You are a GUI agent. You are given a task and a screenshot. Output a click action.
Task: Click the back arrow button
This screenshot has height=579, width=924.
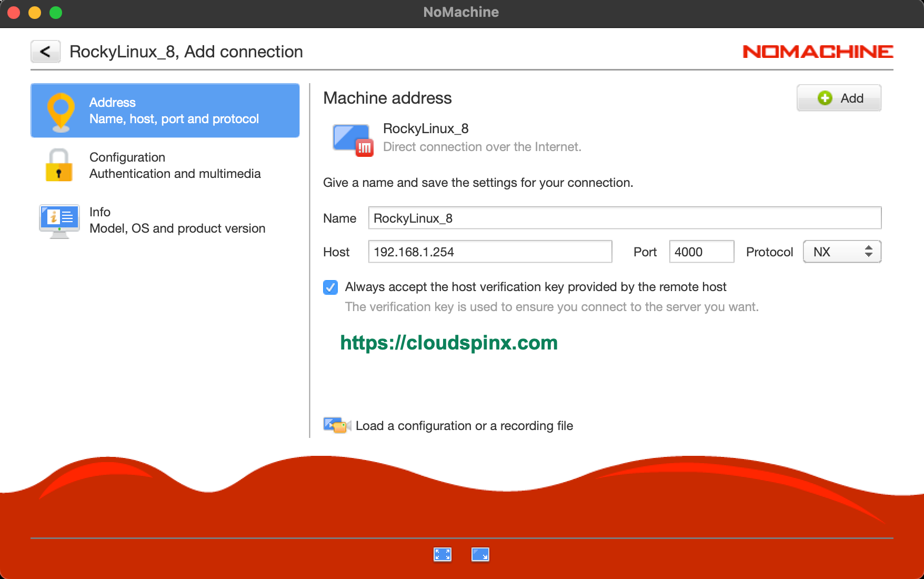[x=45, y=51]
